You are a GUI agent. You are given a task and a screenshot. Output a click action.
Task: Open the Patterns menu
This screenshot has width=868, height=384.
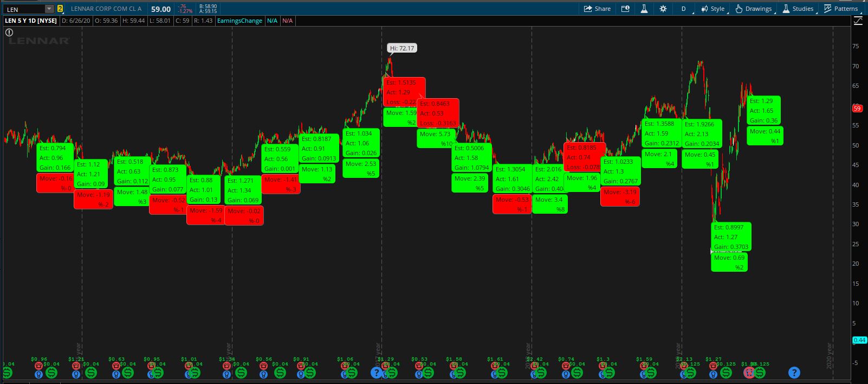pyautogui.click(x=841, y=9)
